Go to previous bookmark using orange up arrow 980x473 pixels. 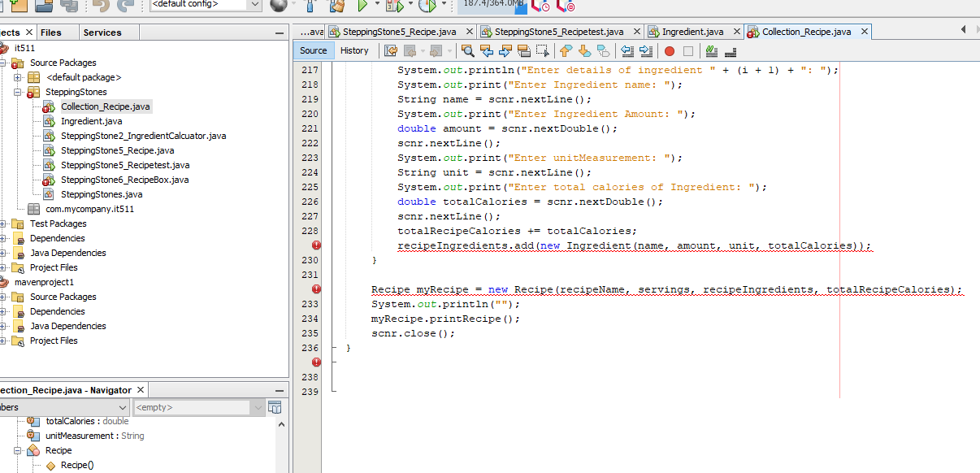pyautogui.click(x=566, y=50)
